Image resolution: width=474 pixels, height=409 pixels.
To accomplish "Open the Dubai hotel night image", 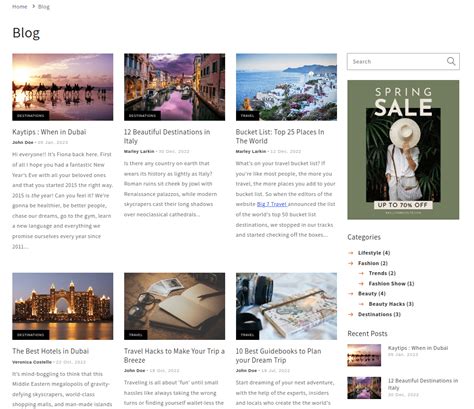I will click(63, 306).
